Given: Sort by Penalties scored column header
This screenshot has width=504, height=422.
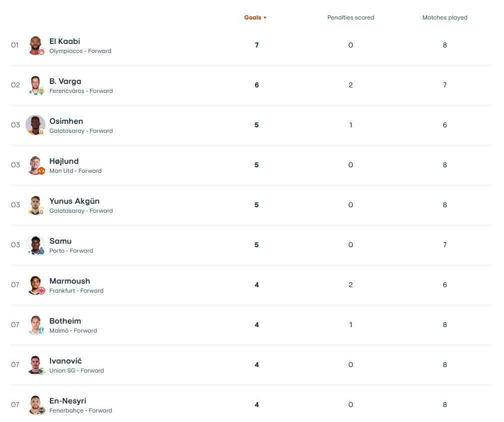Looking at the screenshot, I should 350,17.
